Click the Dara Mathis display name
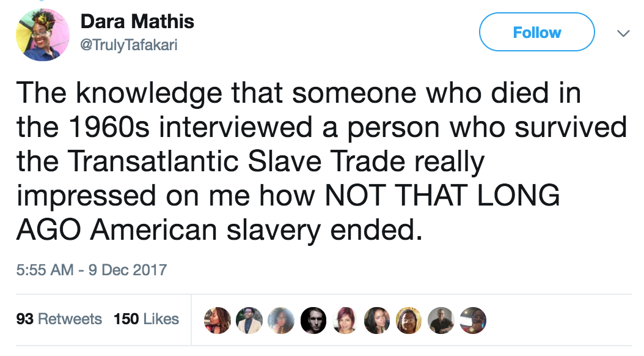 [x=137, y=22]
